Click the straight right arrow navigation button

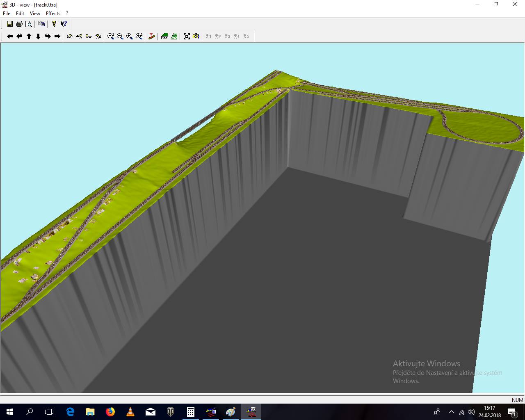pos(57,37)
